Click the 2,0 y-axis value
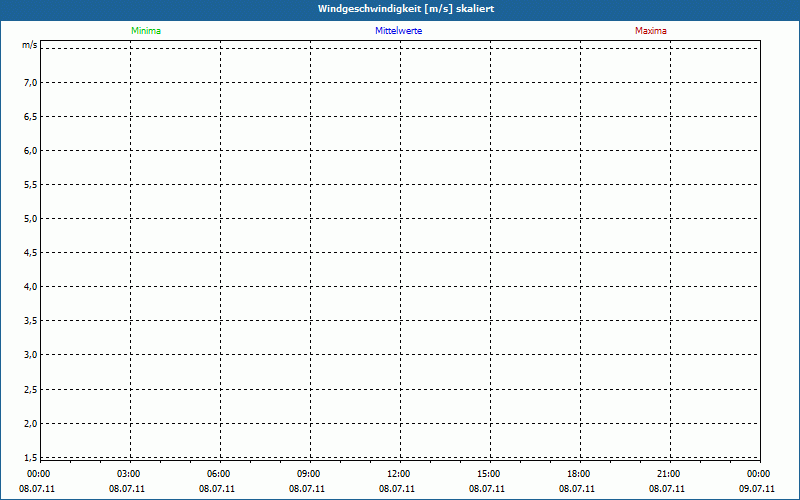Image resolution: width=800 pixels, height=500 pixels. pos(31,423)
